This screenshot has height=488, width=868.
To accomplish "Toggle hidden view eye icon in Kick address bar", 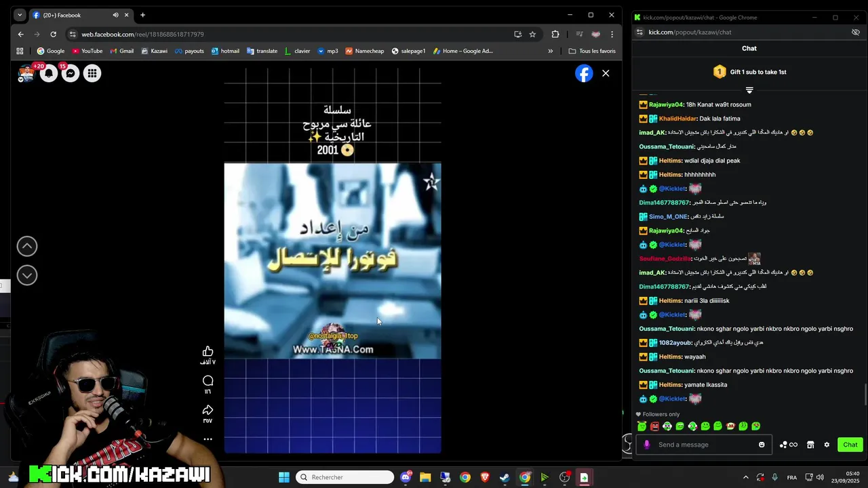I will pos(856,32).
